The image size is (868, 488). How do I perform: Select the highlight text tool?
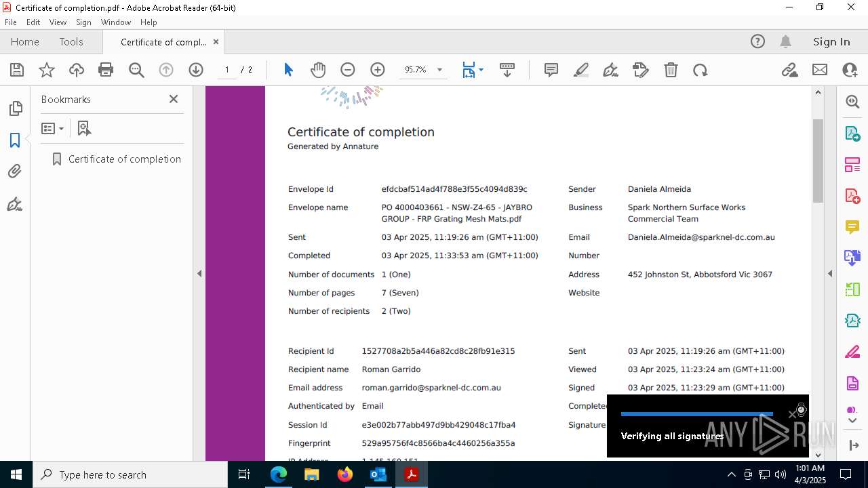(581, 70)
